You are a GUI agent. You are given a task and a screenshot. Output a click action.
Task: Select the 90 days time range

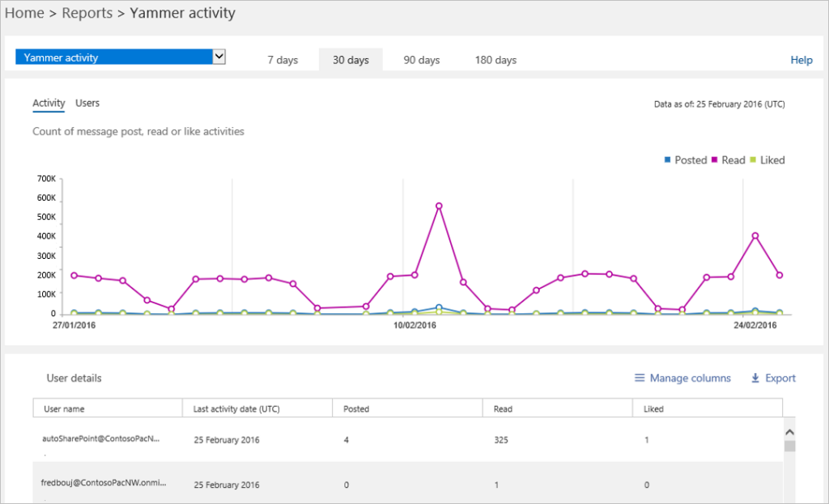click(422, 59)
